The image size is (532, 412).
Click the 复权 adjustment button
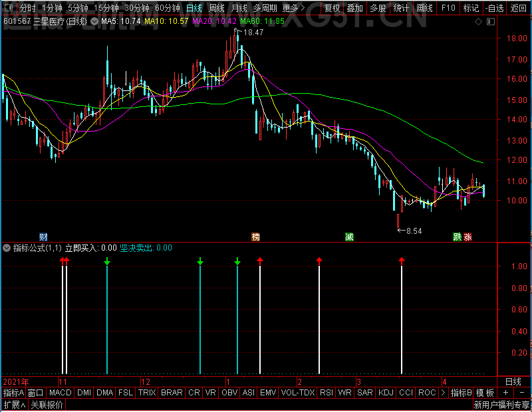(332, 7)
